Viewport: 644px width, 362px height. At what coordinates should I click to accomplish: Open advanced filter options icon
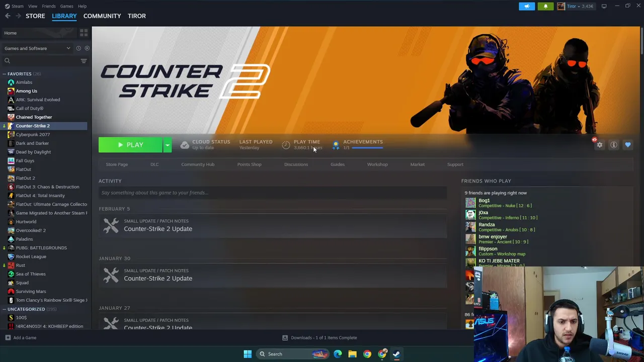click(x=84, y=61)
